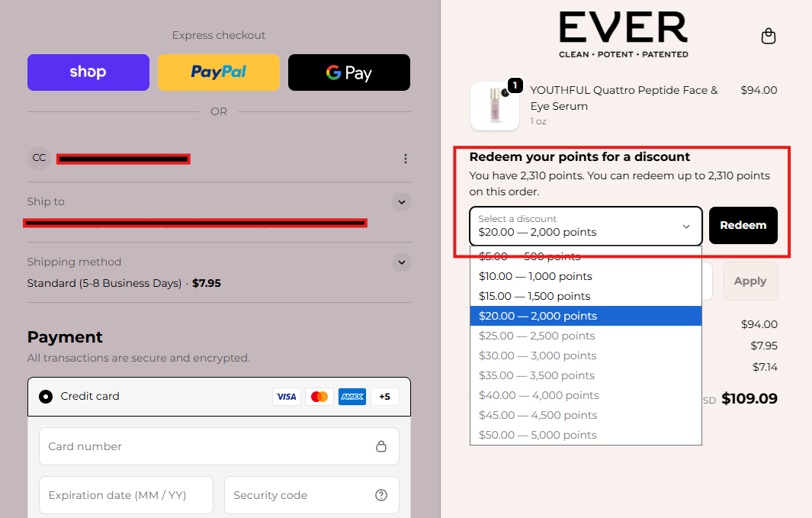
Task: Click the Card number input field
Action: [x=206, y=446]
